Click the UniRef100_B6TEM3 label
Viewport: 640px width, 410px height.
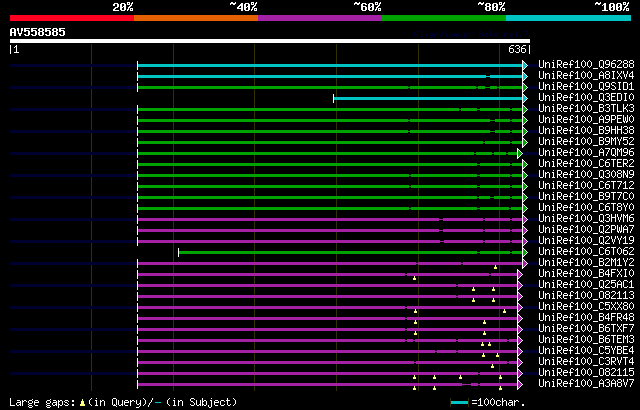point(586,340)
